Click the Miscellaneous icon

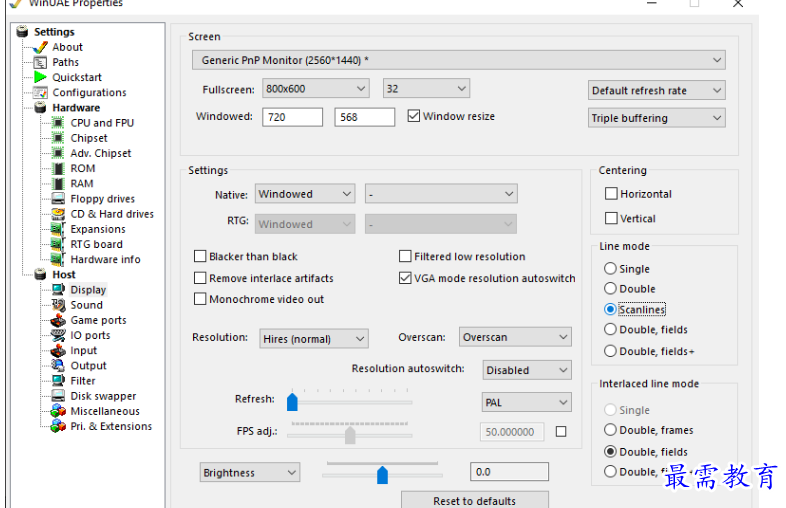pyautogui.click(x=58, y=411)
